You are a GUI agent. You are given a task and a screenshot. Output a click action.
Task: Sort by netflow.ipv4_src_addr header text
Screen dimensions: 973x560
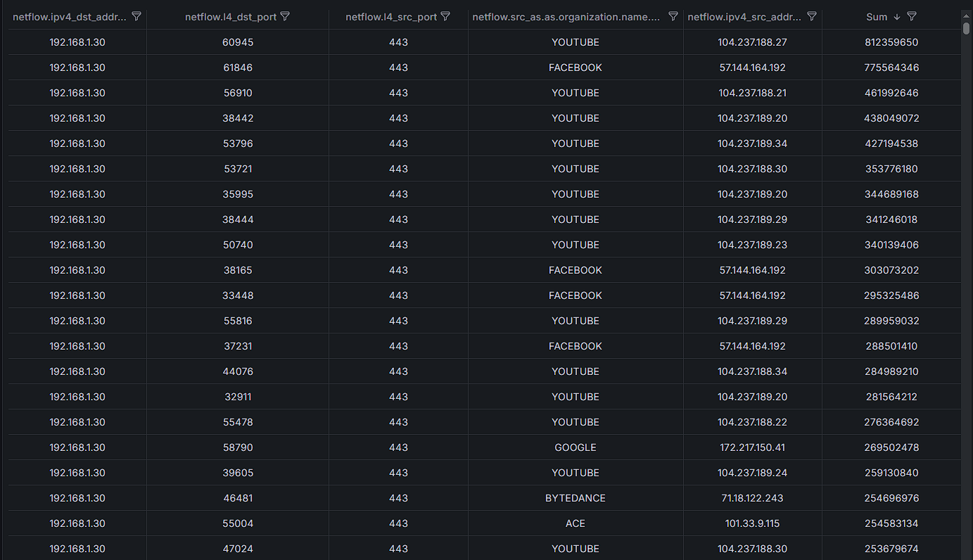[x=743, y=17]
